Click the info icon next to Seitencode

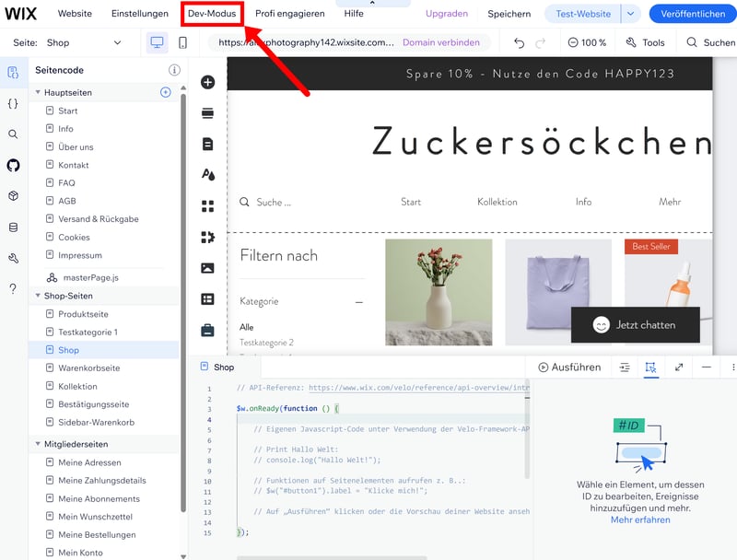pyautogui.click(x=174, y=70)
